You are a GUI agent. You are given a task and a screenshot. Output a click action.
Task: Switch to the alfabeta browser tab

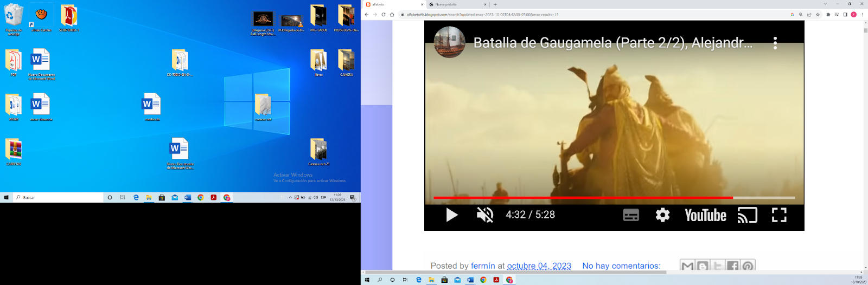pyautogui.click(x=394, y=4)
